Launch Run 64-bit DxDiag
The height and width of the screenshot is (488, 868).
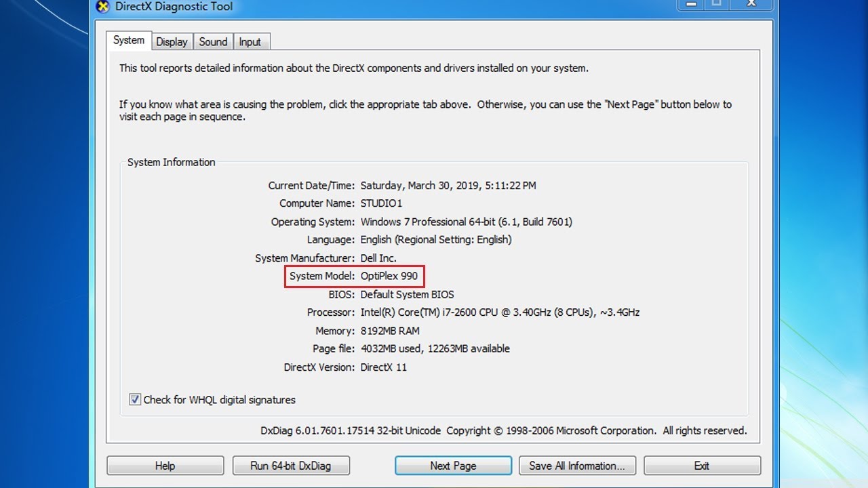290,466
